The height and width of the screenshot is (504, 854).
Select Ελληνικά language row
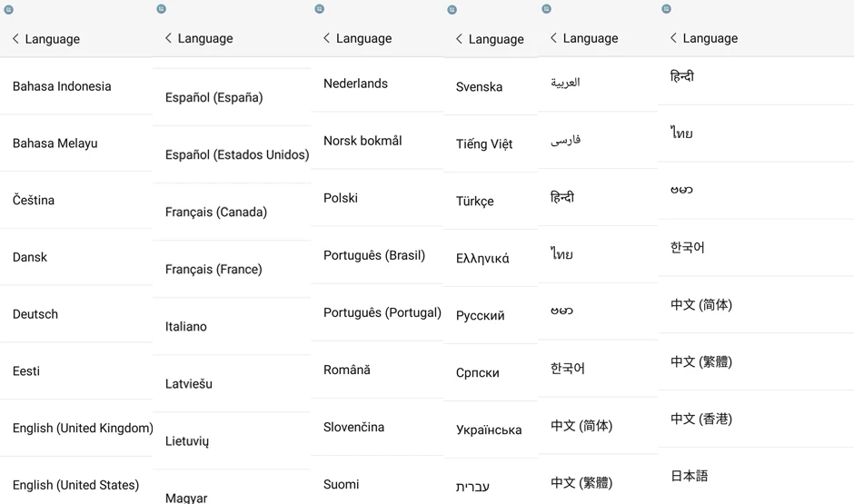click(491, 258)
